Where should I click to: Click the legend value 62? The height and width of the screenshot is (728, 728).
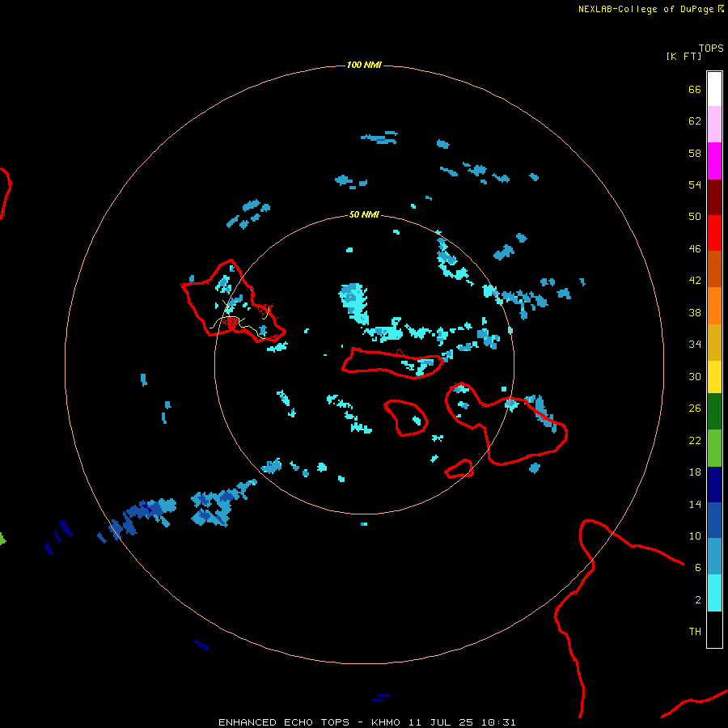coord(695,121)
